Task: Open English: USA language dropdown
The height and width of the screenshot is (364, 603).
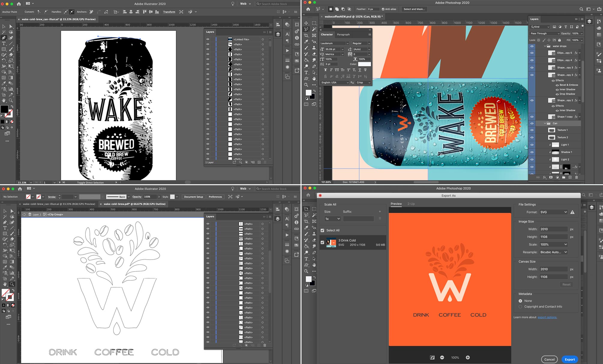Action: click(x=334, y=83)
